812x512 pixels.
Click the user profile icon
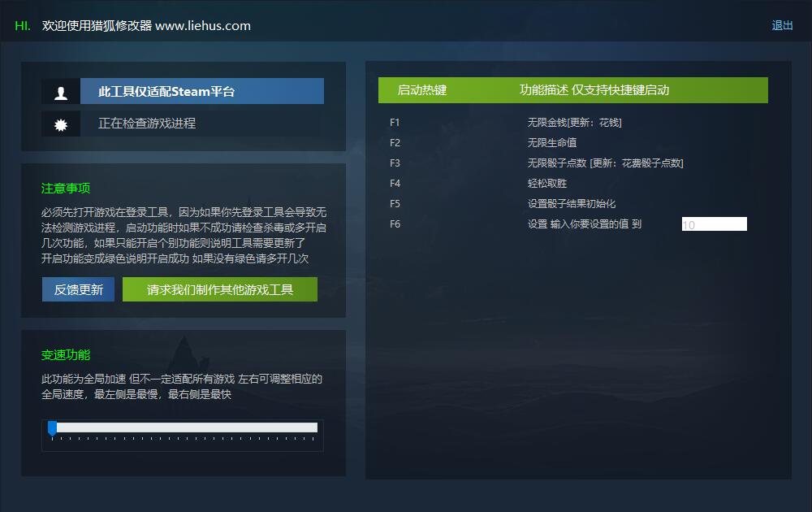point(61,93)
